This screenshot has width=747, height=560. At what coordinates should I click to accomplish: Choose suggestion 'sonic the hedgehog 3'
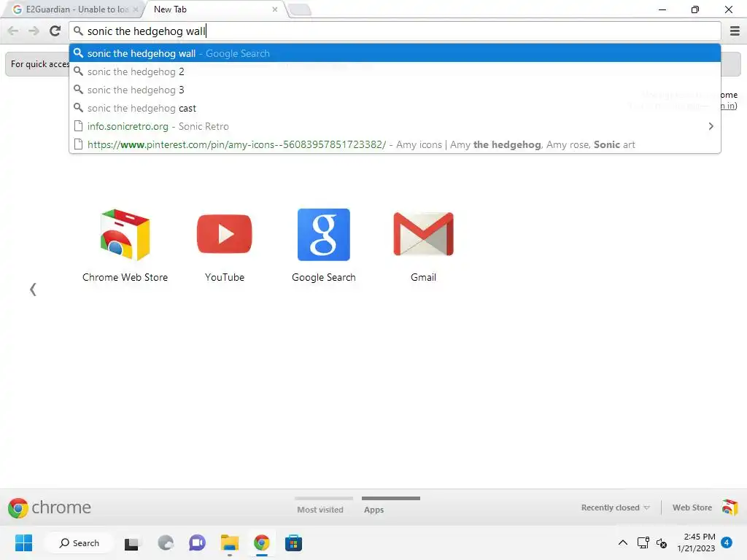point(395,90)
